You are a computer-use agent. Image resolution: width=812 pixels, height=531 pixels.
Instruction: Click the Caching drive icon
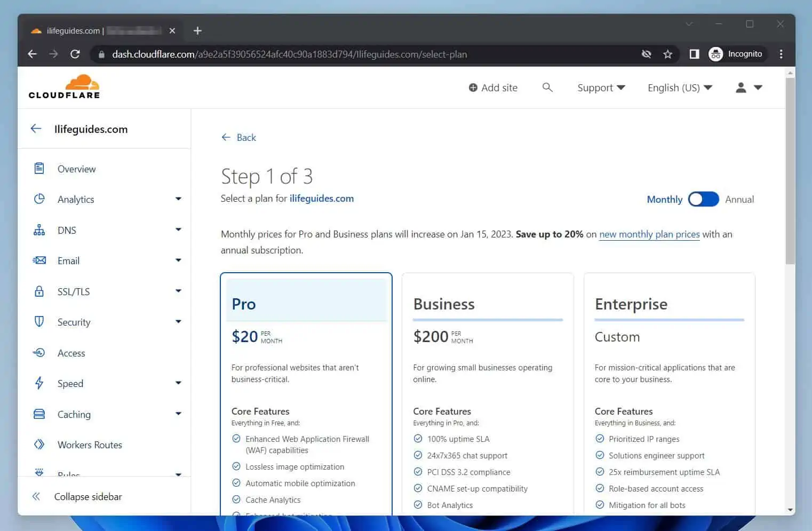click(x=39, y=414)
